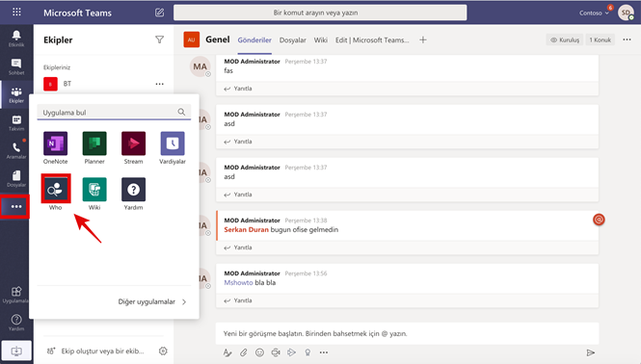The height and width of the screenshot is (364, 641).
Task: Open Uygulamalar apps store in sidebar
Action: pyautogui.click(x=16, y=295)
